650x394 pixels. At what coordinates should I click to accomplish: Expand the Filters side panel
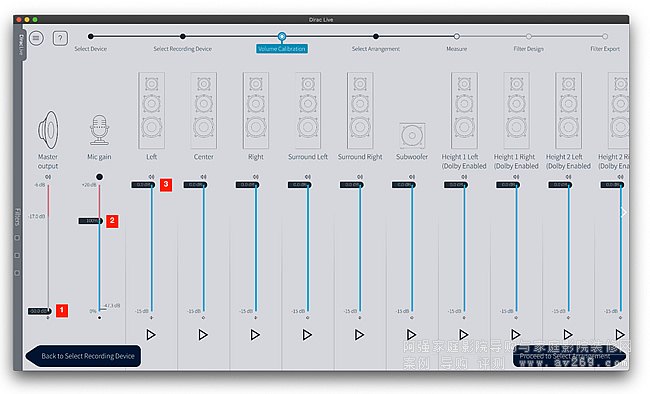[17, 217]
